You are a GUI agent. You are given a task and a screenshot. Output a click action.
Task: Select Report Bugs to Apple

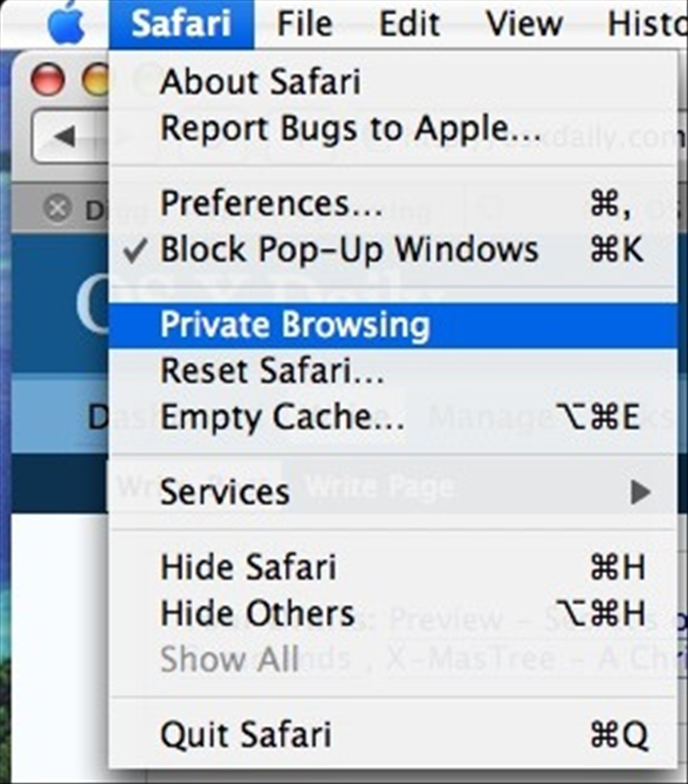393,128
